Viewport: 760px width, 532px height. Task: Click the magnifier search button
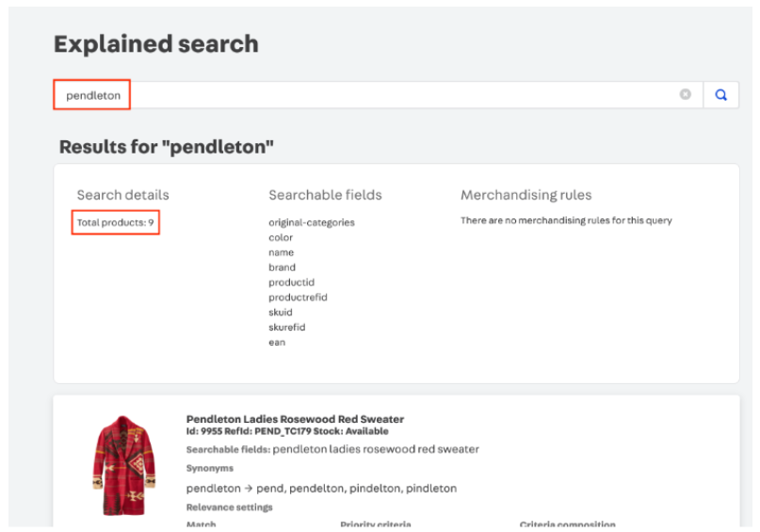(x=720, y=95)
